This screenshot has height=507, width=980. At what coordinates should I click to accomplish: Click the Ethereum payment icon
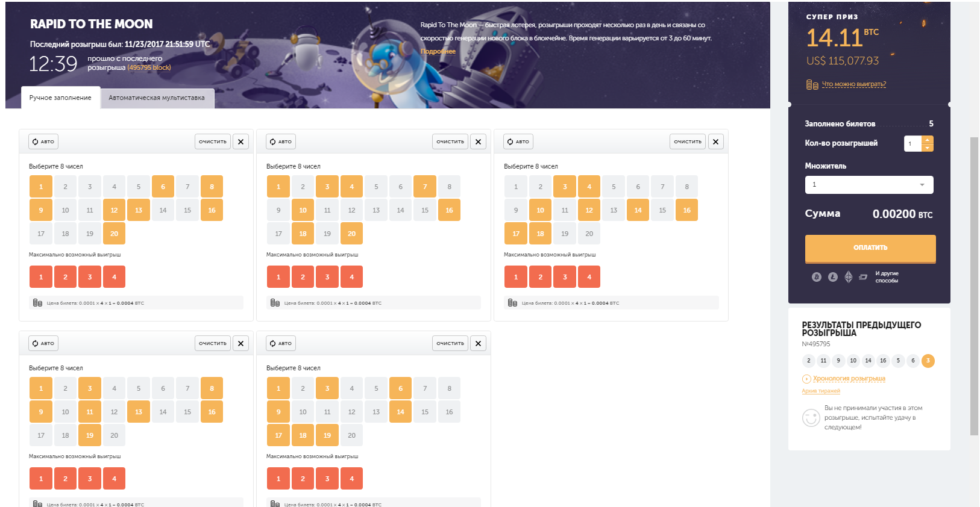pyautogui.click(x=849, y=277)
